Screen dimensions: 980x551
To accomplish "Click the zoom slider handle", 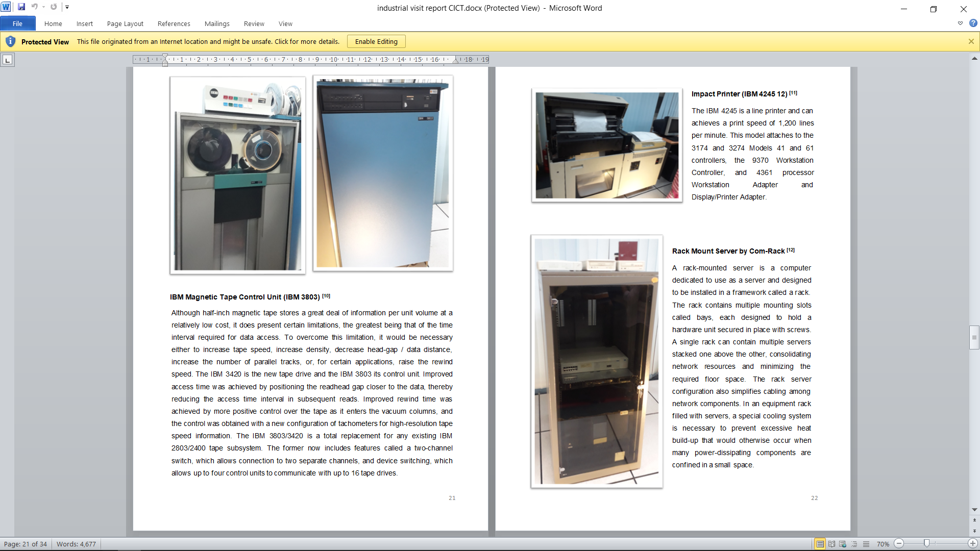I will tap(926, 544).
